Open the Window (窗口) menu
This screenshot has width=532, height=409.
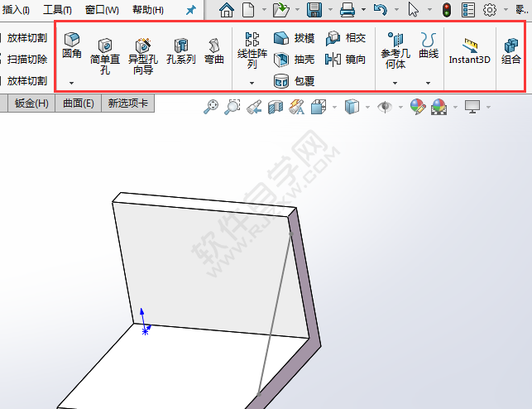[102, 10]
